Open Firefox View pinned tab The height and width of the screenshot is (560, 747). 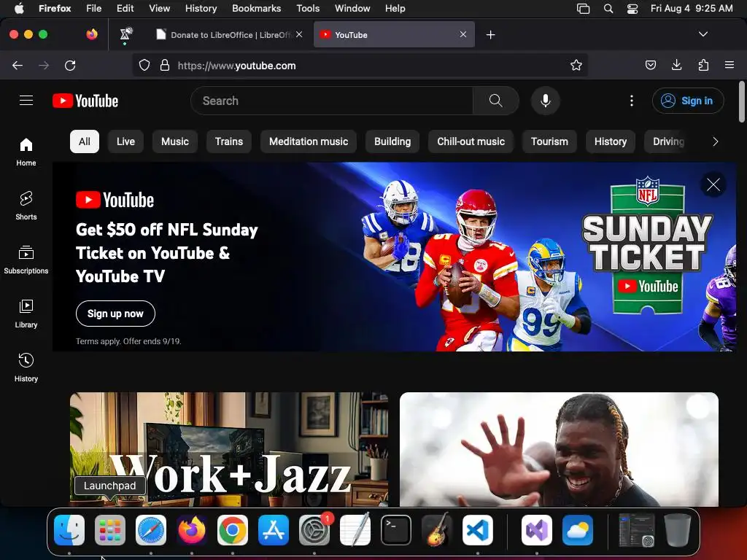click(91, 34)
